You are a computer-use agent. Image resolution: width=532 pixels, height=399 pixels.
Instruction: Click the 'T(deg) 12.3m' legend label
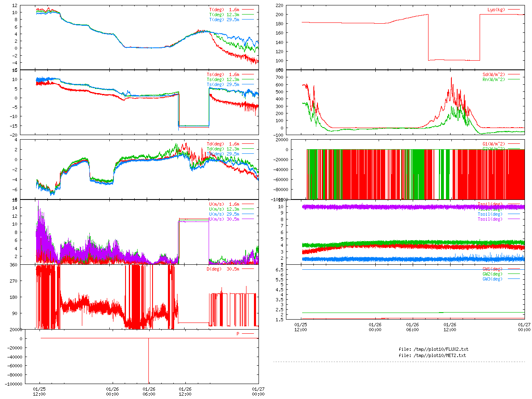(224, 15)
